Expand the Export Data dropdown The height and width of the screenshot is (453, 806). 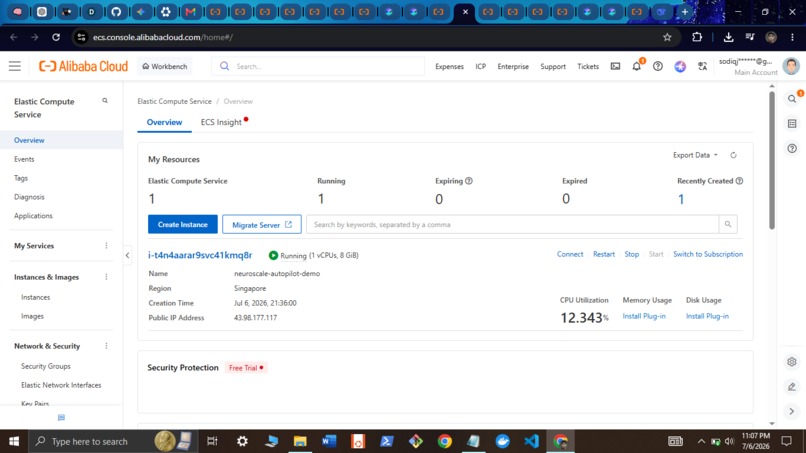click(695, 155)
